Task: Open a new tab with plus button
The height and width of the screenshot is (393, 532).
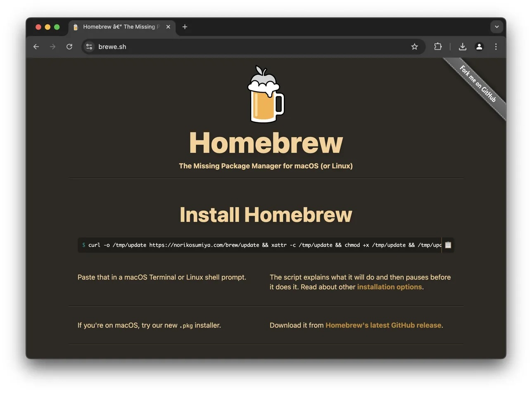Action: click(x=185, y=27)
